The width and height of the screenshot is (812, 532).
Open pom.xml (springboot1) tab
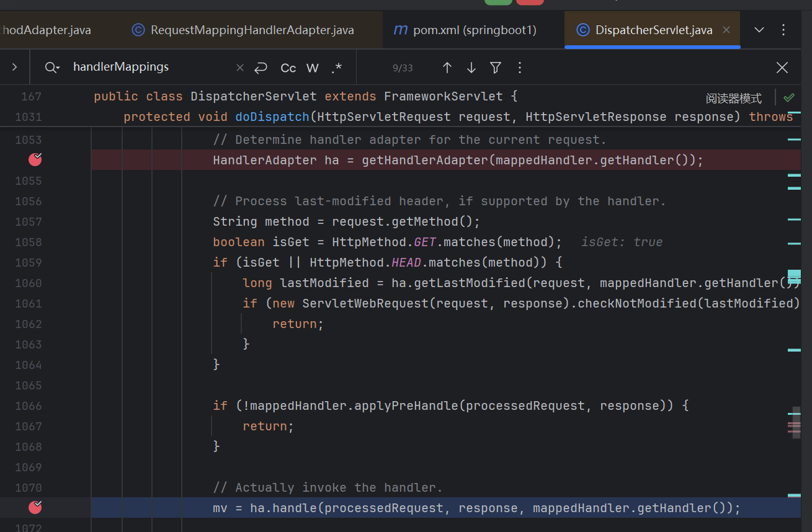pos(465,30)
